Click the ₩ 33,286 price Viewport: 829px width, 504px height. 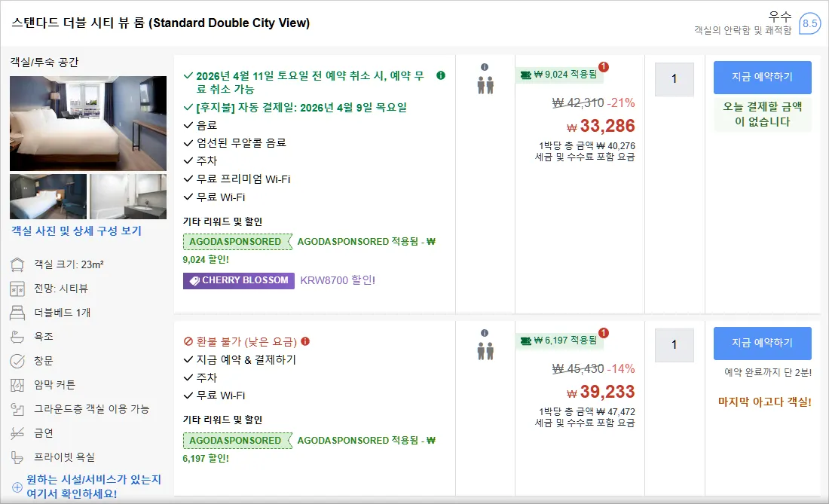pos(601,127)
